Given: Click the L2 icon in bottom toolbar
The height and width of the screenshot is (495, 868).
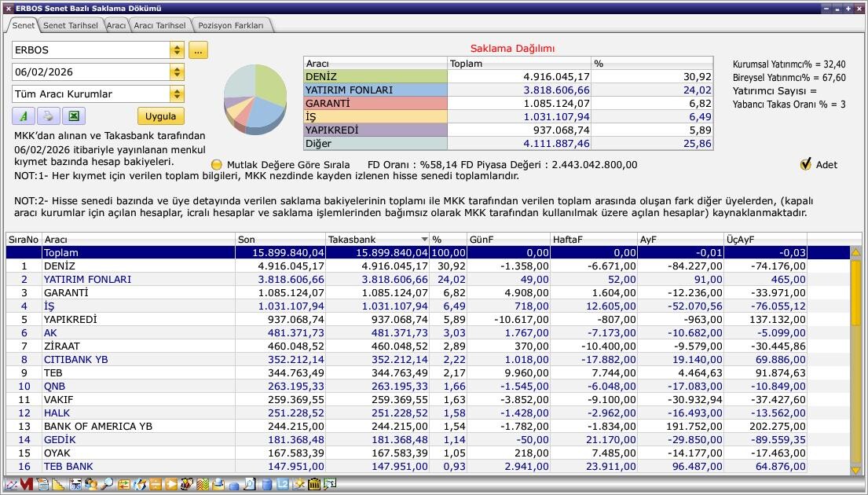Looking at the screenshot, I should pyautogui.click(x=284, y=485).
